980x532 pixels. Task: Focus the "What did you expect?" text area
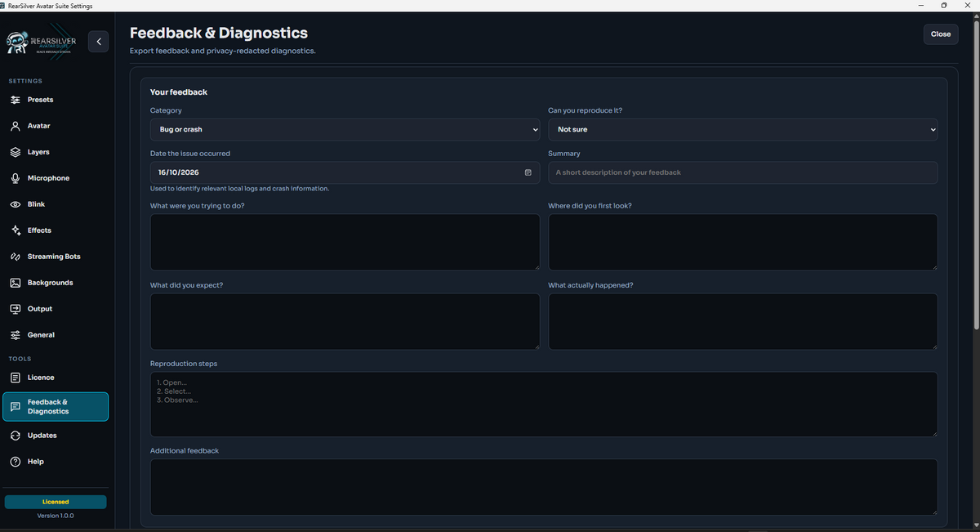pyautogui.click(x=345, y=321)
